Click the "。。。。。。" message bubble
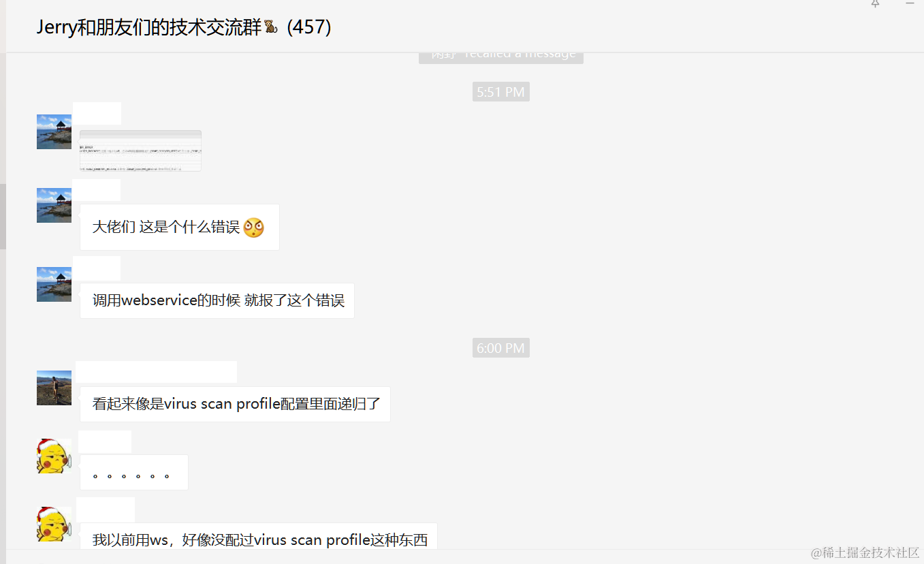This screenshot has height=564, width=924. click(x=134, y=472)
